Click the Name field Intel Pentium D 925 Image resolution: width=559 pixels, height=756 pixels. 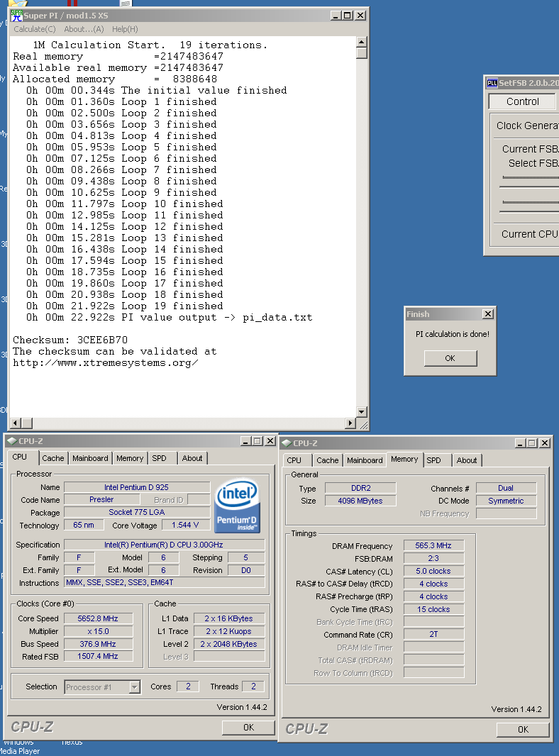tap(136, 487)
